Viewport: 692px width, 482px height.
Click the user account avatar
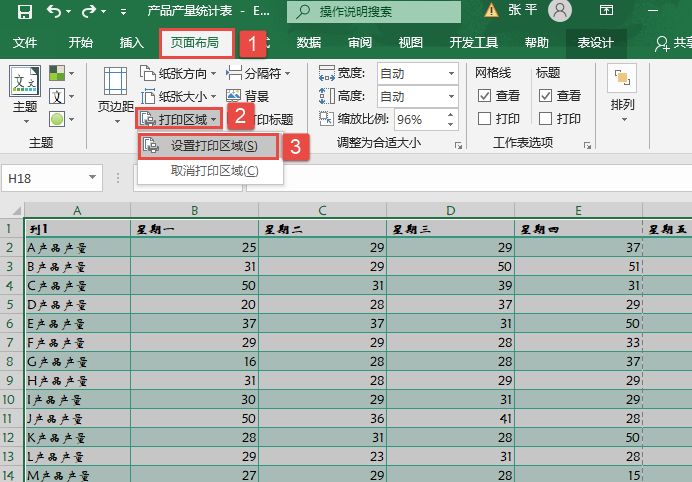pos(560,10)
